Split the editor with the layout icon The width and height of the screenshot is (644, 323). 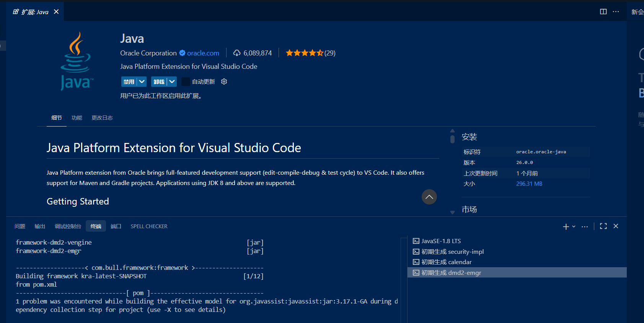(x=603, y=11)
